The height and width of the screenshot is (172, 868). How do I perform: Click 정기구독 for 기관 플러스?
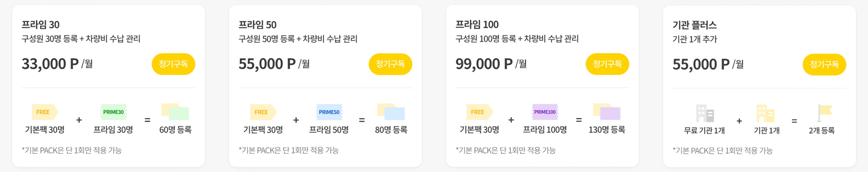(824, 64)
